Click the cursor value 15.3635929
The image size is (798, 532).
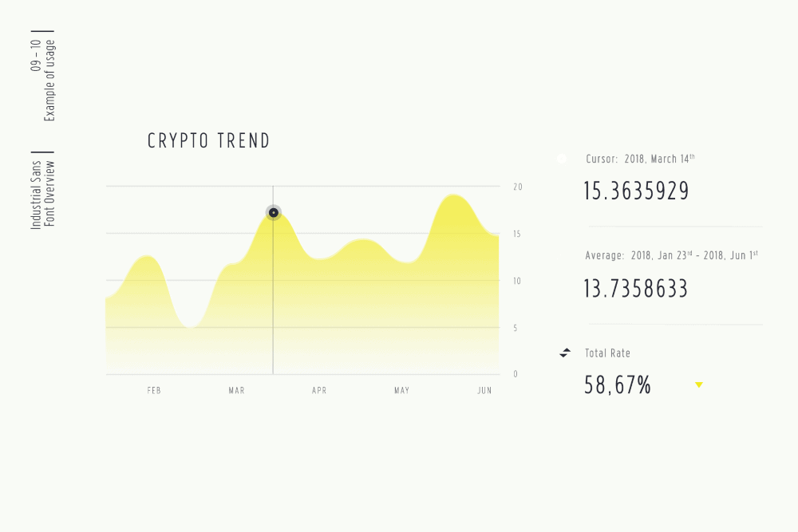pos(636,191)
